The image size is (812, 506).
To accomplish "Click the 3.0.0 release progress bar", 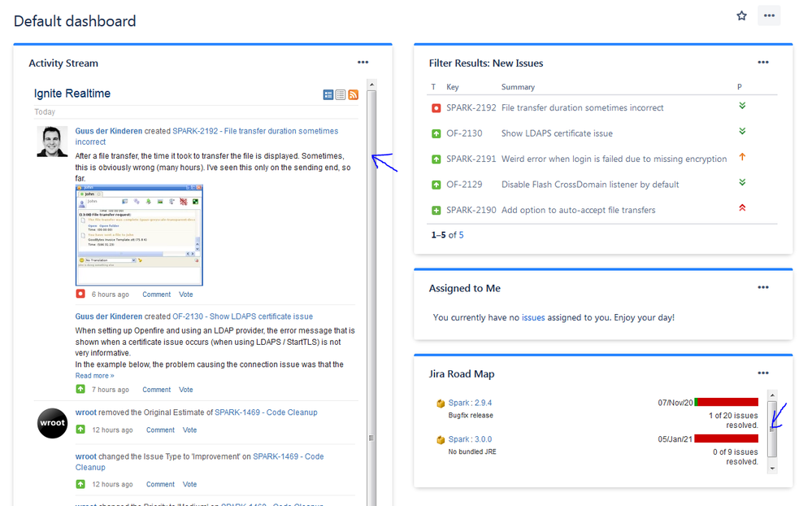I will [727, 438].
